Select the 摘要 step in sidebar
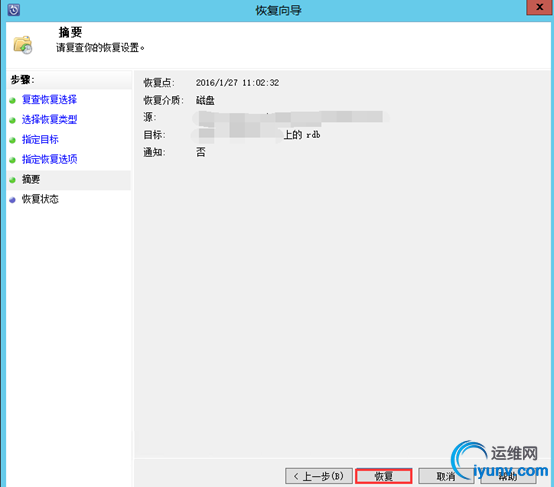This screenshot has height=487, width=554. (31, 179)
